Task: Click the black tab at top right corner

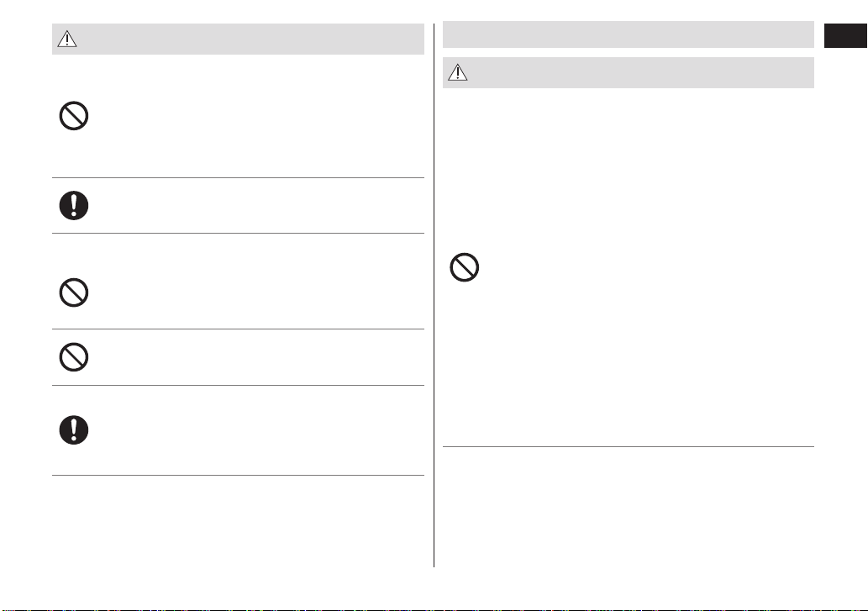Action: coord(845,36)
